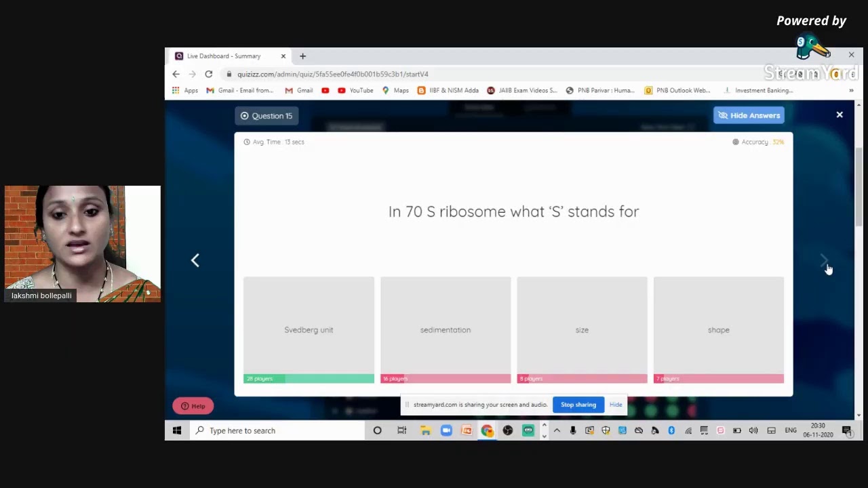Click the question text about 70 S ribosome

(513, 211)
